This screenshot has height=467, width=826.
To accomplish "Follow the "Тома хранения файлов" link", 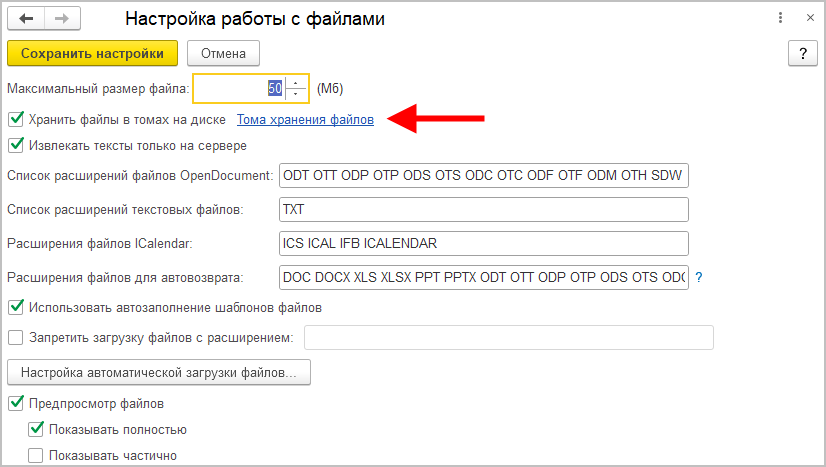I will coord(305,120).
